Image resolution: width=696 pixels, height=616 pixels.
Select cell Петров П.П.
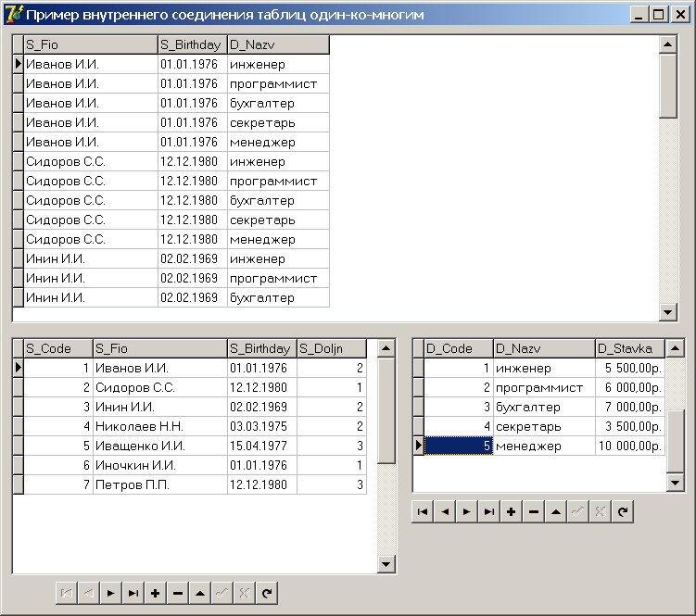click(159, 485)
